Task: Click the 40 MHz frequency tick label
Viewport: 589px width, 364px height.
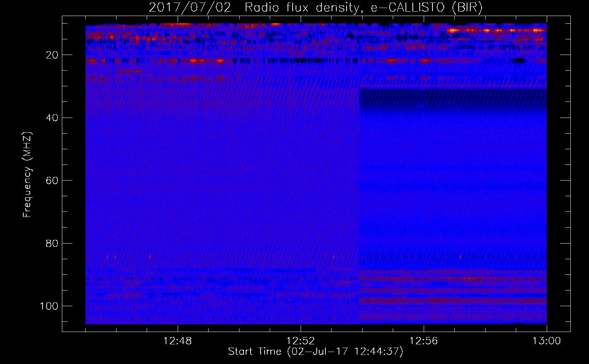Action: tap(52, 118)
